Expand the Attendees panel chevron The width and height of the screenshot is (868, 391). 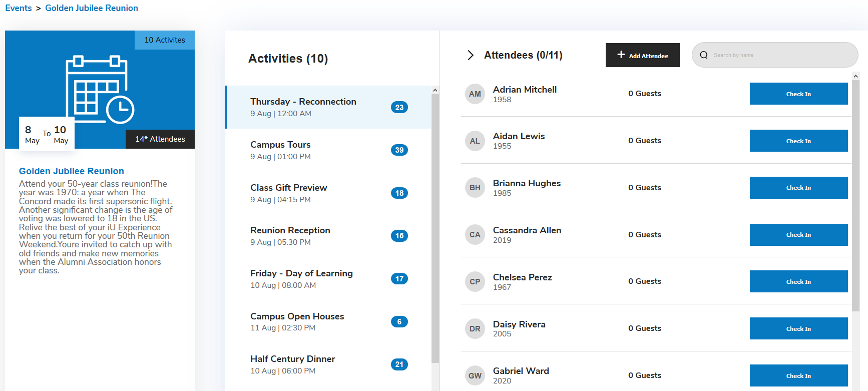(470, 55)
